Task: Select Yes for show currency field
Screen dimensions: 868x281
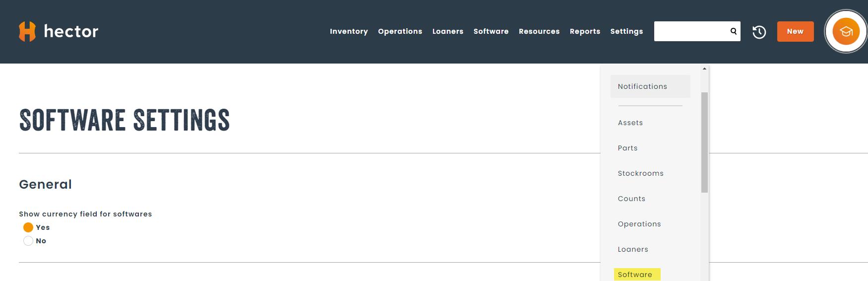Action: click(28, 227)
